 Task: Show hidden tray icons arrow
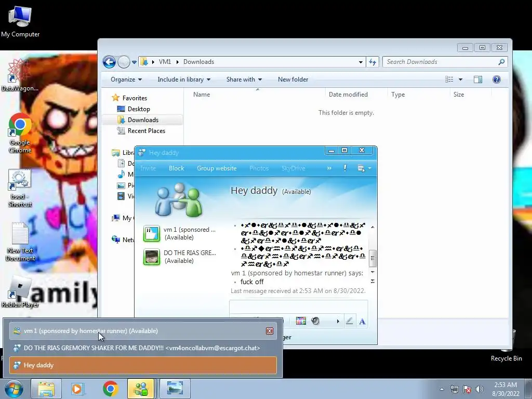[442, 389]
